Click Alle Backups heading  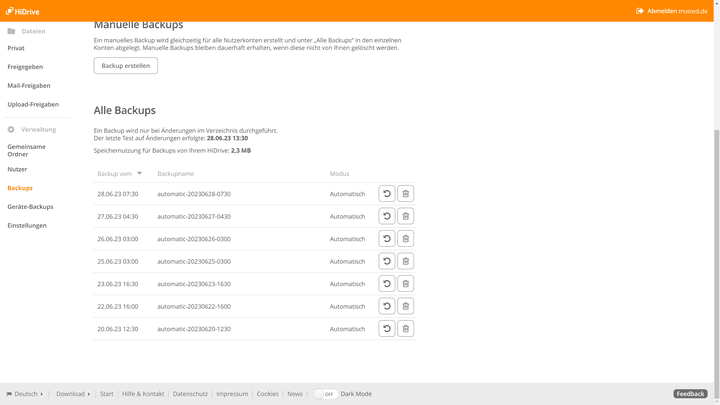point(124,110)
